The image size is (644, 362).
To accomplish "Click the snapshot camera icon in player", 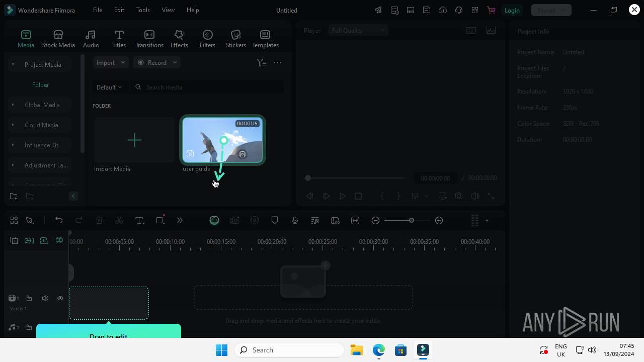I will coord(458,196).
